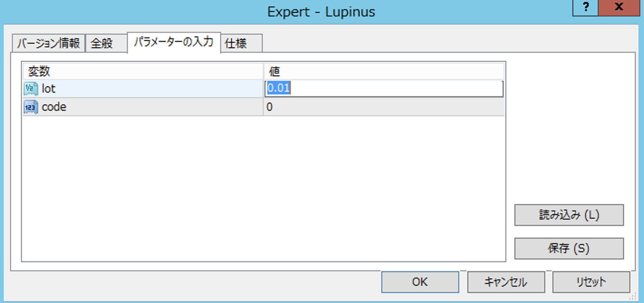Click the code integer-type variable icon

coord(31,108)
